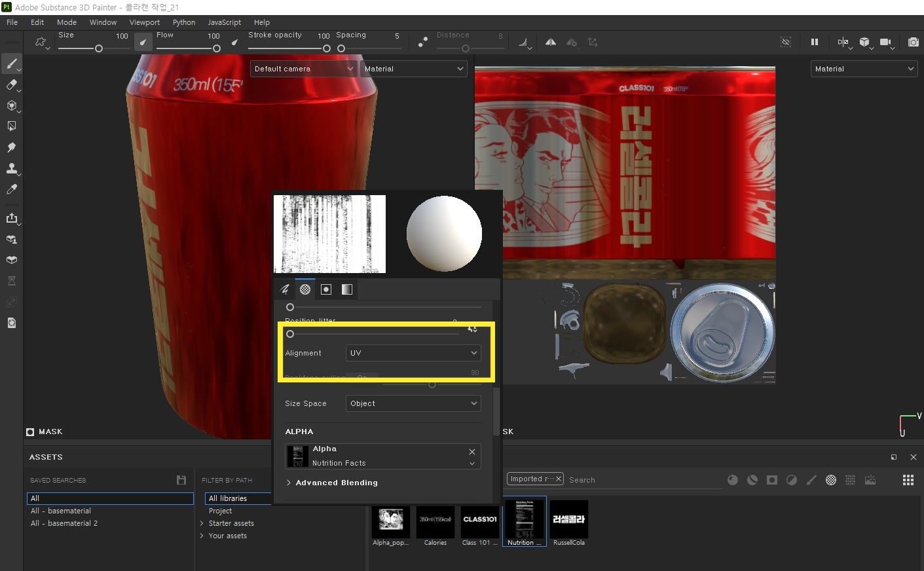Select the Paint brush tool

point(11,64)
